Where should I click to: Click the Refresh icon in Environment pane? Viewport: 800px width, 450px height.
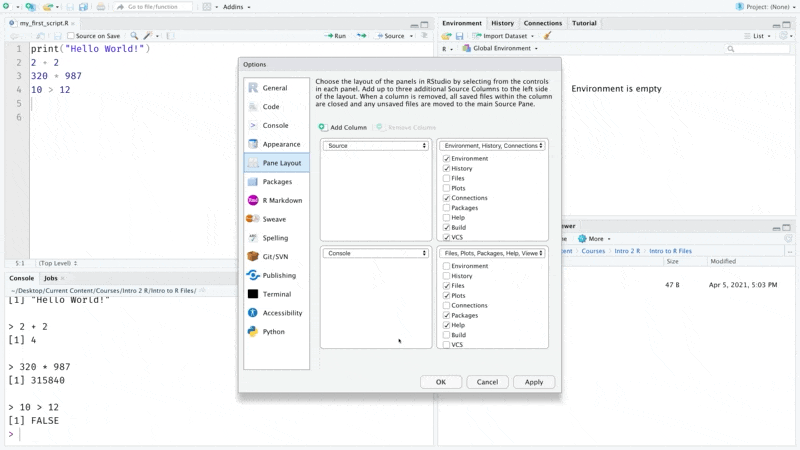(x=783, y=36)
